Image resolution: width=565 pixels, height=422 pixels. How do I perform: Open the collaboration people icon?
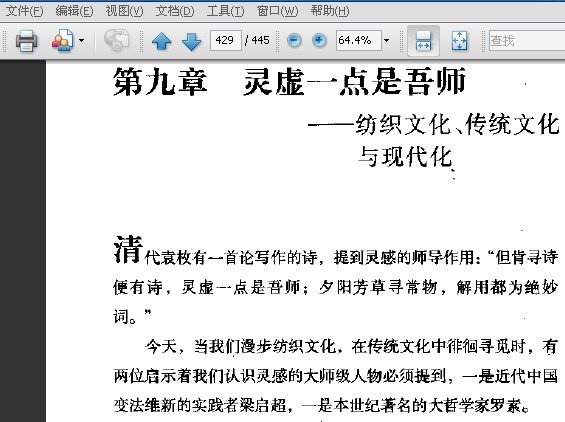[x=62, y=40]
